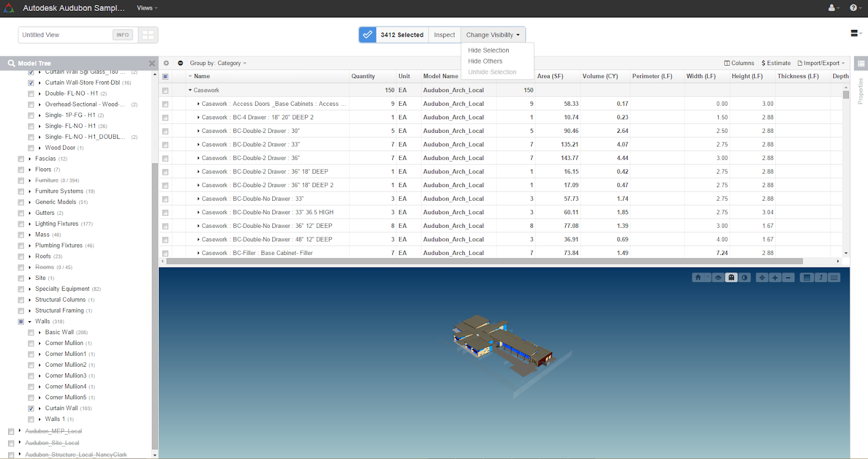Check the Basic Wall checkbox
Viewport: 868px width, 459px height.
point(31,333)
